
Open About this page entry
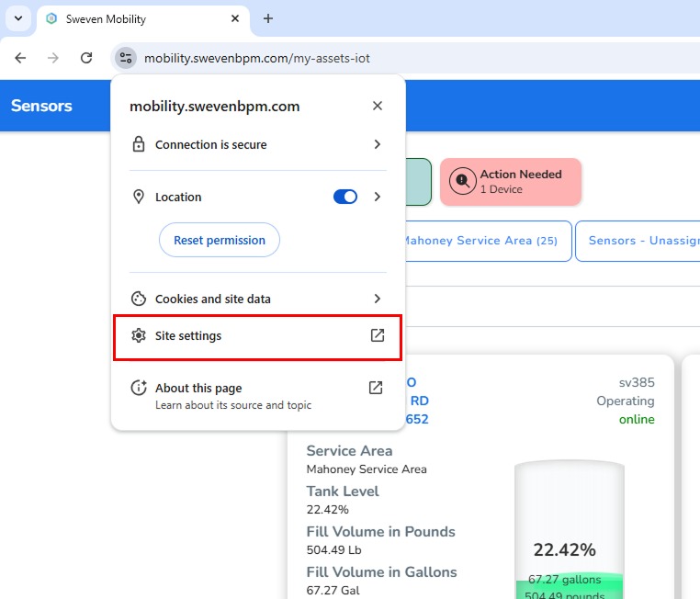(257, 395)
